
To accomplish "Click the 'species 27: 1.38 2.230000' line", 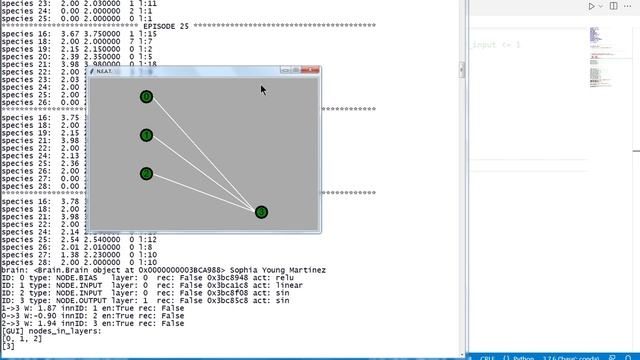I will pos(79,255).
